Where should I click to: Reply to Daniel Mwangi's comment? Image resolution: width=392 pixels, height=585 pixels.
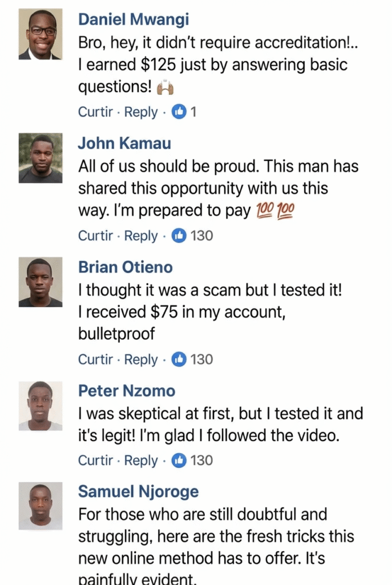pyautogui.click(x=141, y=112)
